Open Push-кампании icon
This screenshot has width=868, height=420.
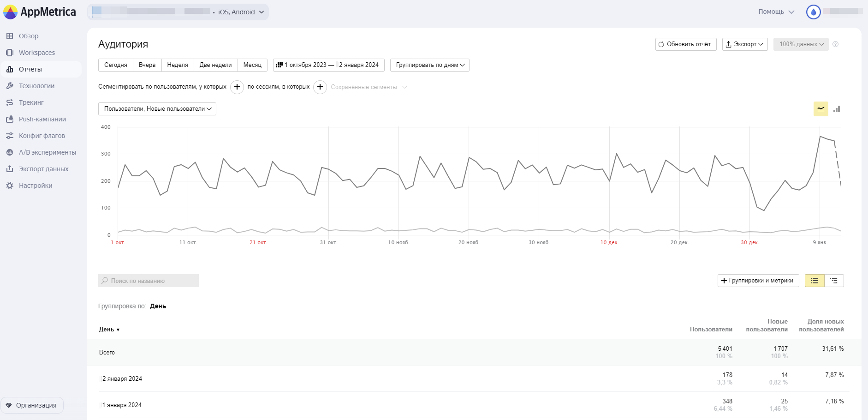10,119
